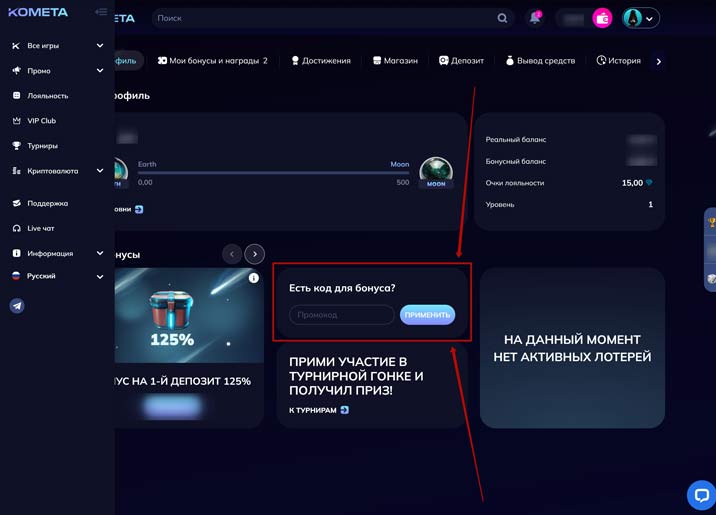The height and width of the screenshot is (515, 716).
Task: Click the KOMETA logo in sidebar
Action: 38,12
